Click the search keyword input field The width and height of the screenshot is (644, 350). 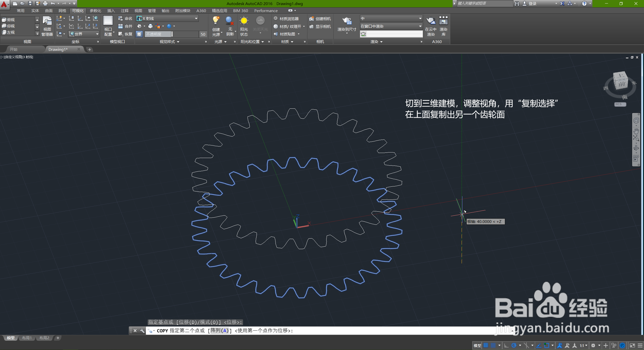tap(484, 3)
